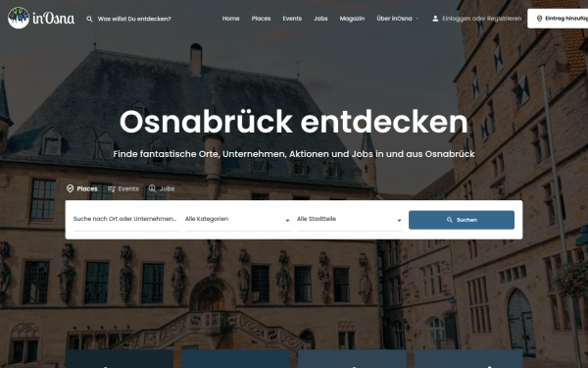The image size is (588, 368).
Task: Open the Alle Stadtteile dropdown
Action: tap(350, 220)
